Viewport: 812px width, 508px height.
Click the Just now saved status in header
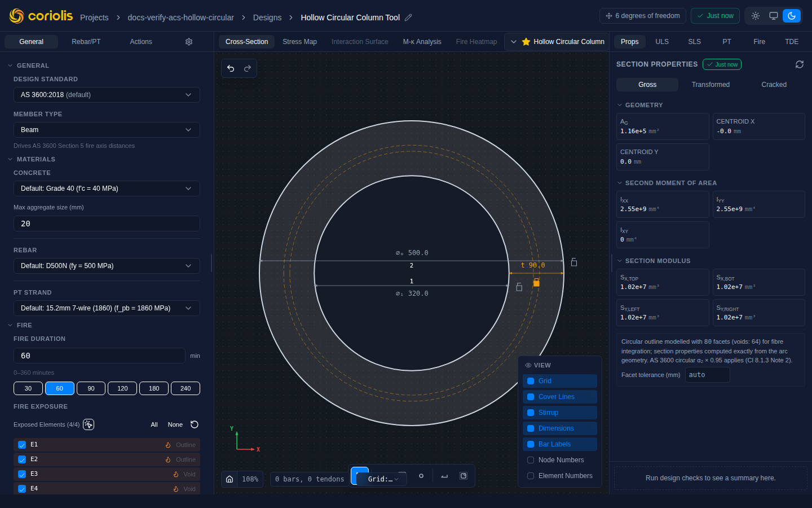[x=715, y=16]
